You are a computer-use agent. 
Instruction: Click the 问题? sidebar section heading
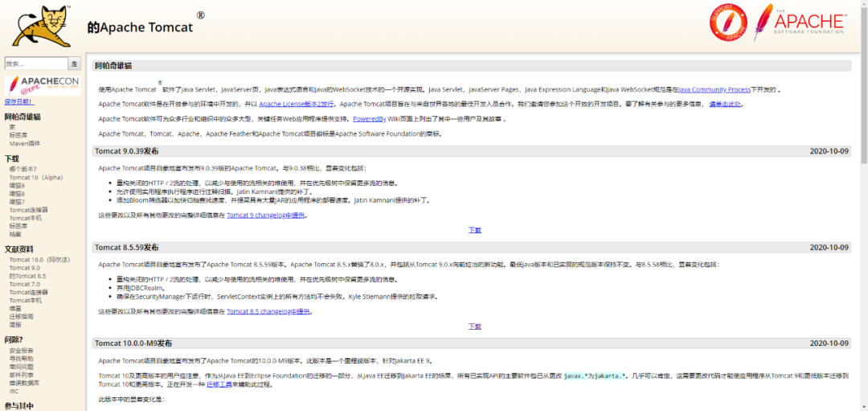tap(14, 339)
